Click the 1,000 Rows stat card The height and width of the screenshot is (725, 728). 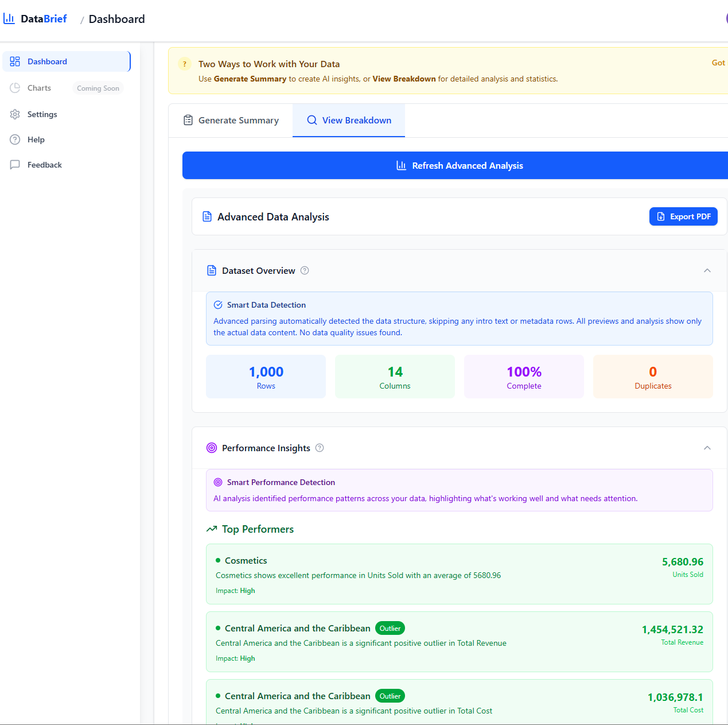click(x=266, y=377)
